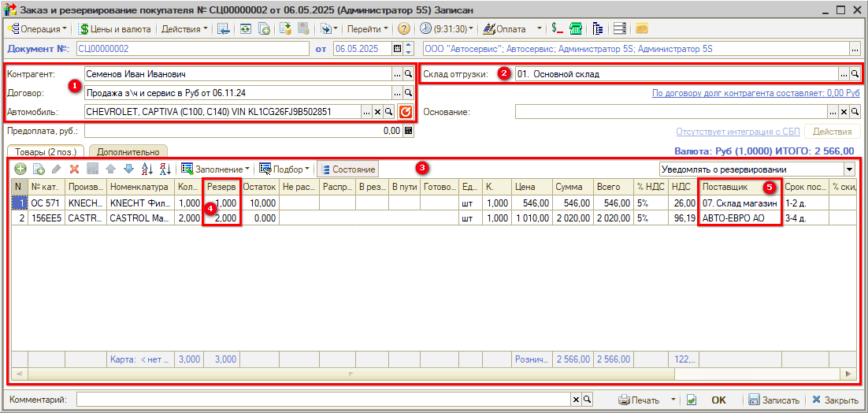This screenshot has width=868, height=413.
Task: Toggle the Состояние button in table toolbar
Action: point(348,169)
